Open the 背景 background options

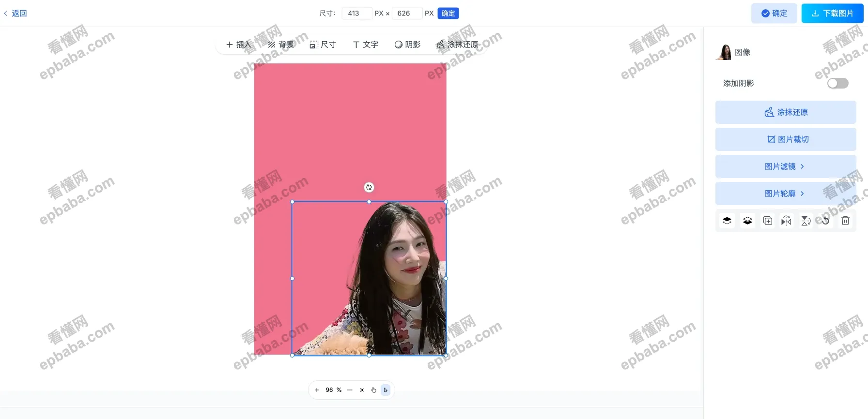point(281,45)
